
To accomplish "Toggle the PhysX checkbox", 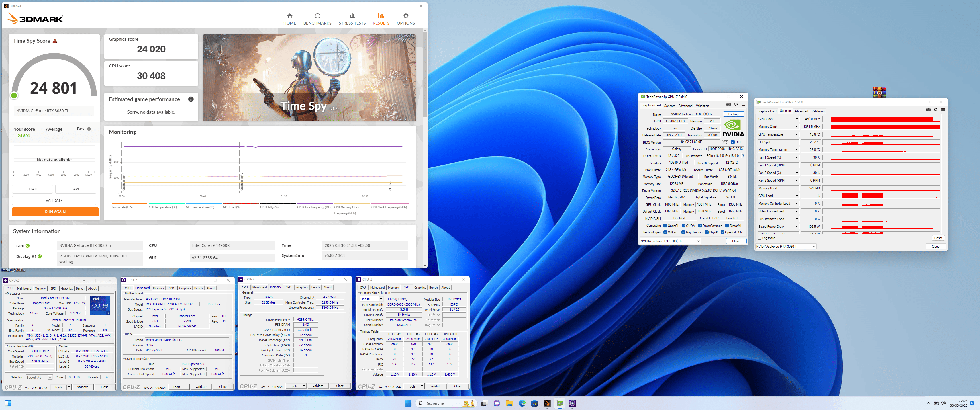I will (707, 232).
